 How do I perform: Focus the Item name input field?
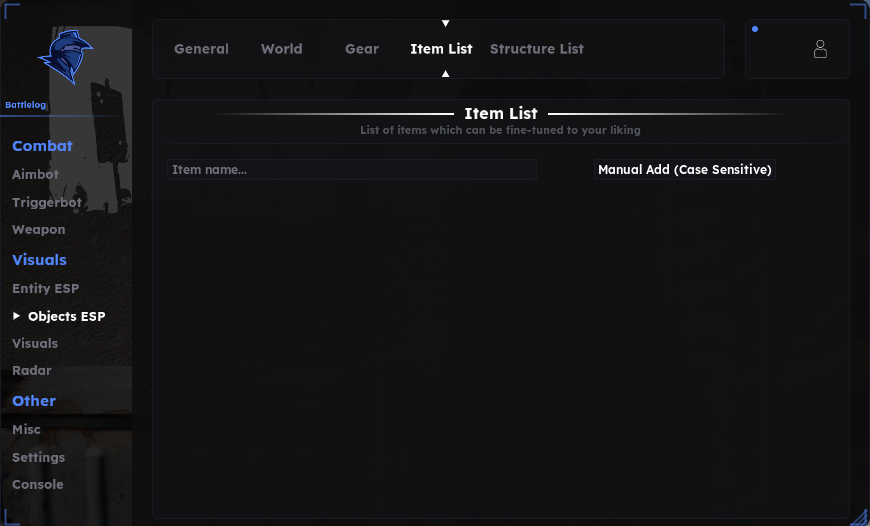point(352,170)
